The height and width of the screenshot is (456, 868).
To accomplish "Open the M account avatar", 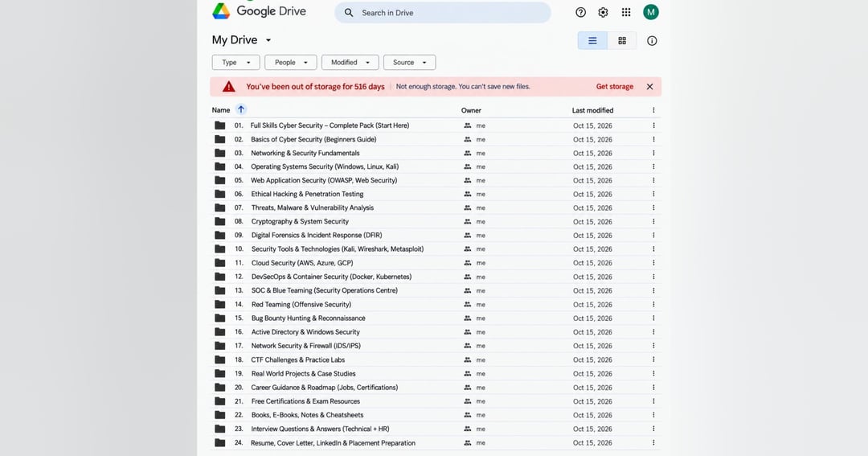I will coord(651,11).
